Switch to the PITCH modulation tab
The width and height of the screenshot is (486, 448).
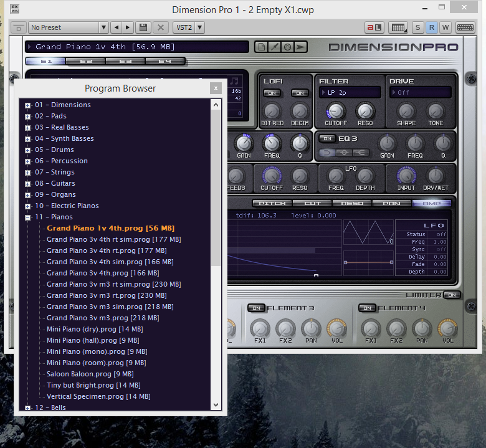pyautogui.click(x=272, y=203)
